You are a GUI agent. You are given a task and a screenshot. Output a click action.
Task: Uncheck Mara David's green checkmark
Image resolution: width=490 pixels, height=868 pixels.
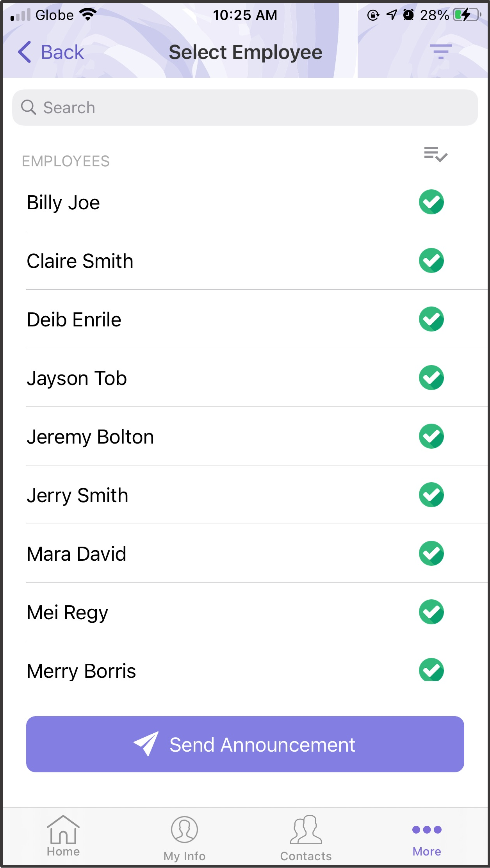pos(431,553)
